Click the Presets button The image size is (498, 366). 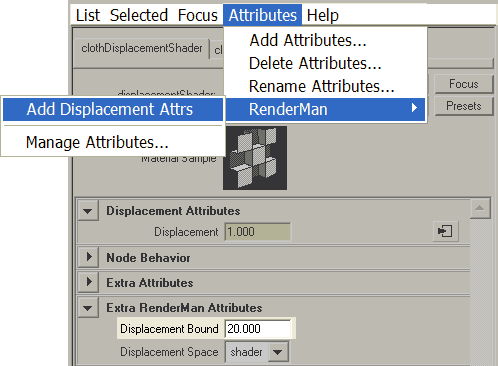464,106
